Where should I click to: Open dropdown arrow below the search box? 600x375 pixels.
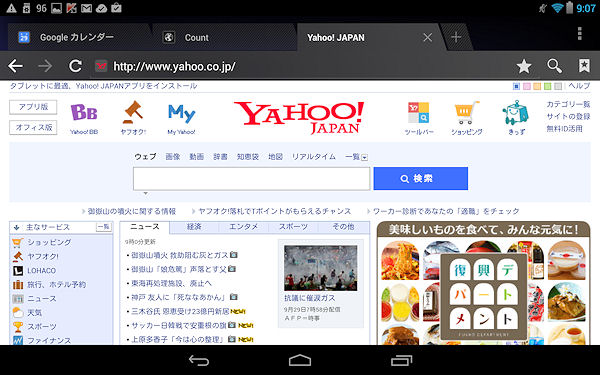click(x=145, y=194)
